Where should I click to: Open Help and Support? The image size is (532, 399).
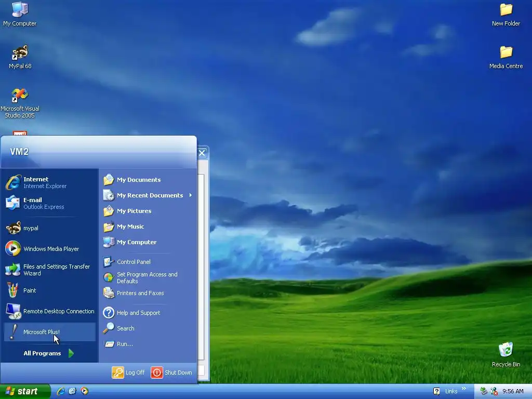[x=148, y=313]
